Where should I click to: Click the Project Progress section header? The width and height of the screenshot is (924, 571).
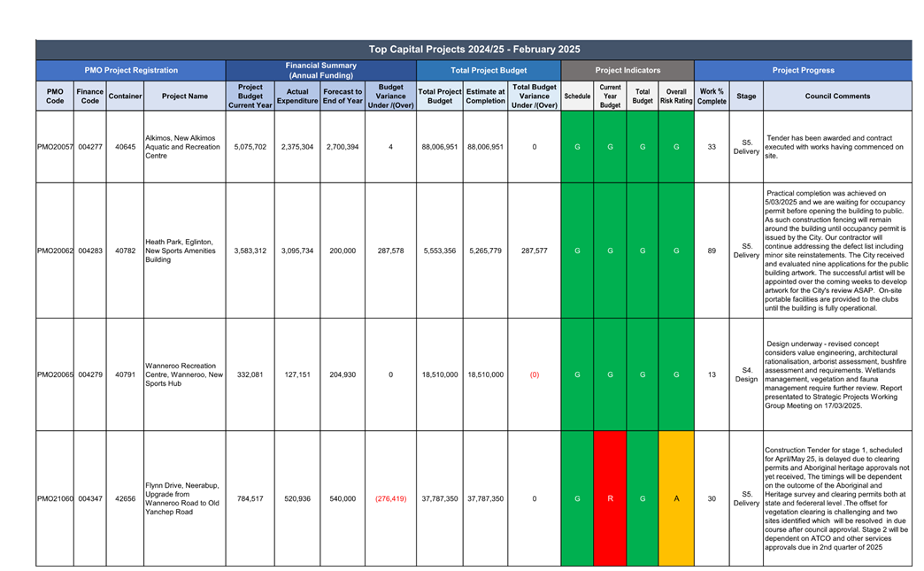click(803, 70)
